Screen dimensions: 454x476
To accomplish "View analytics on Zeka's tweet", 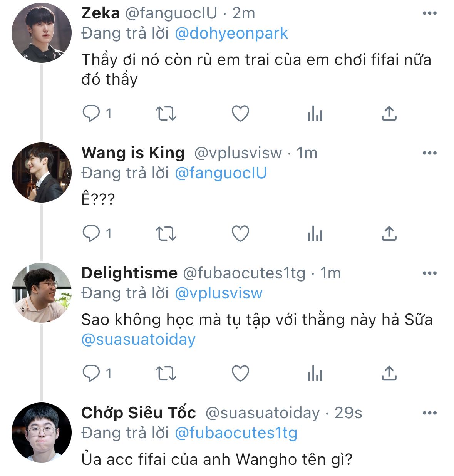I will point(315,114).
